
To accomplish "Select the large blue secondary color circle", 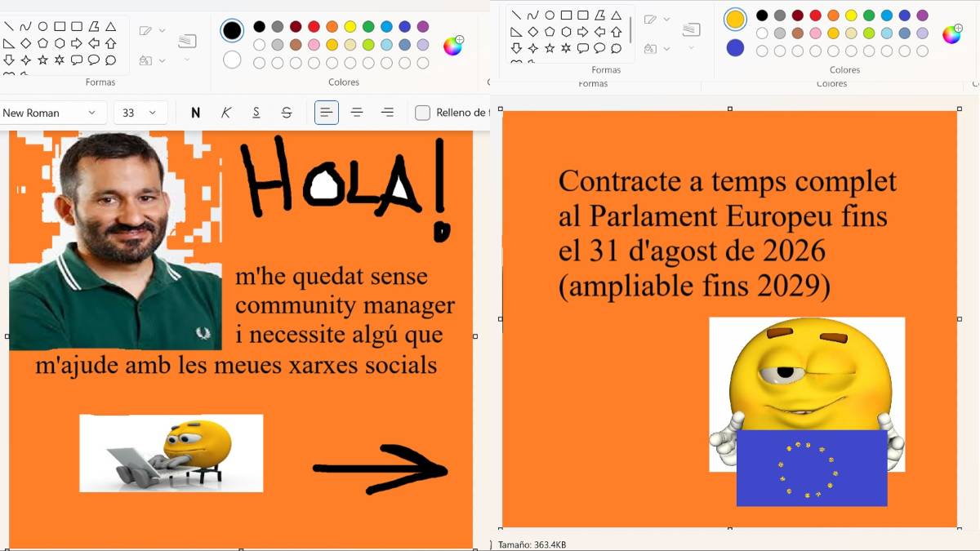I will click(735, 48).
